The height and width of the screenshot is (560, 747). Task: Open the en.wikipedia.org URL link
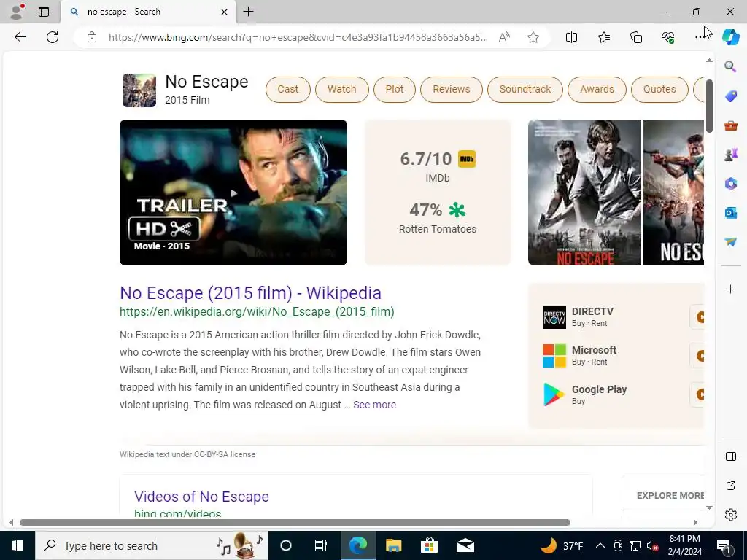tap(257, 312)
